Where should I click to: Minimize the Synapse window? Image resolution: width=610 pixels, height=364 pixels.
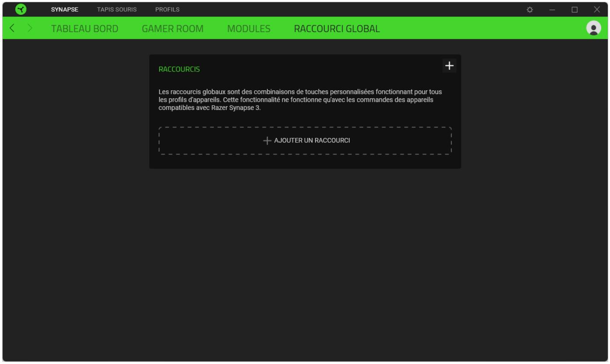pos(551,10)
